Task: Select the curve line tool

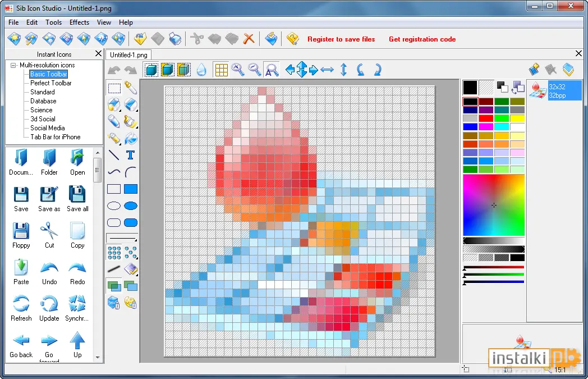Action: click(x=114, y=172)
